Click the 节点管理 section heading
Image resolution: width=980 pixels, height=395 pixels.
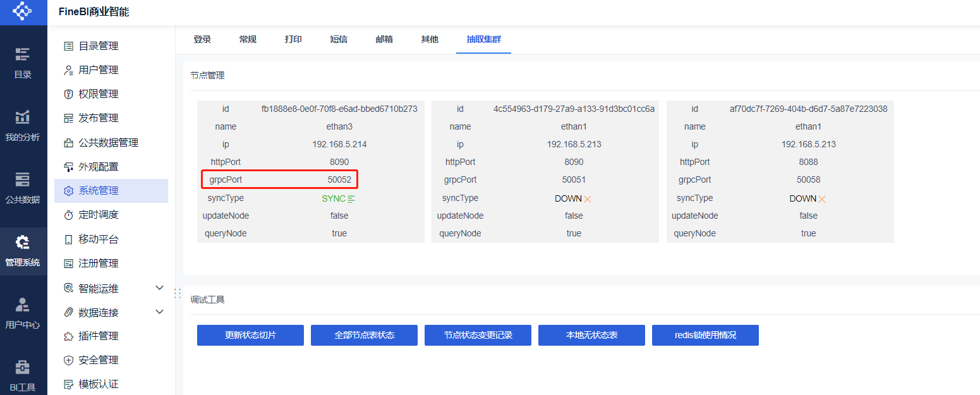point(207,75)
